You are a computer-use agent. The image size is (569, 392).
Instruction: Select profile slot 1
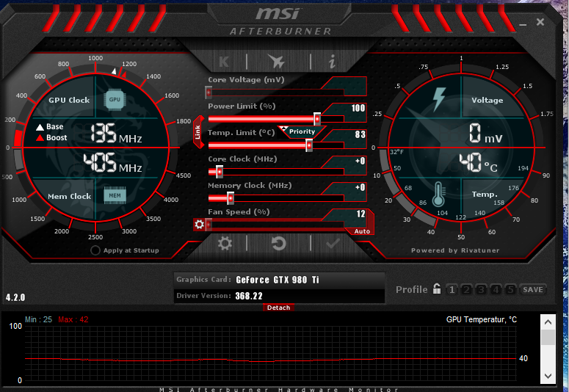tap(452, 290)
